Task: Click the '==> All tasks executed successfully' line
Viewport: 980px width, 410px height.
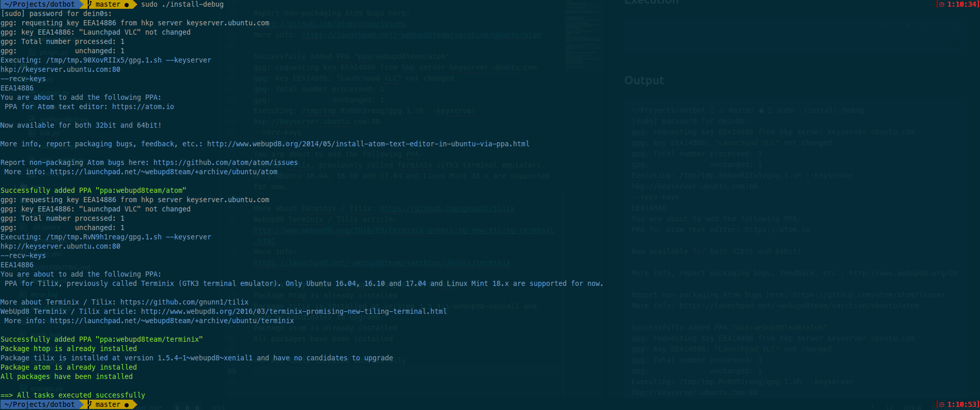Action: point(73,395)
